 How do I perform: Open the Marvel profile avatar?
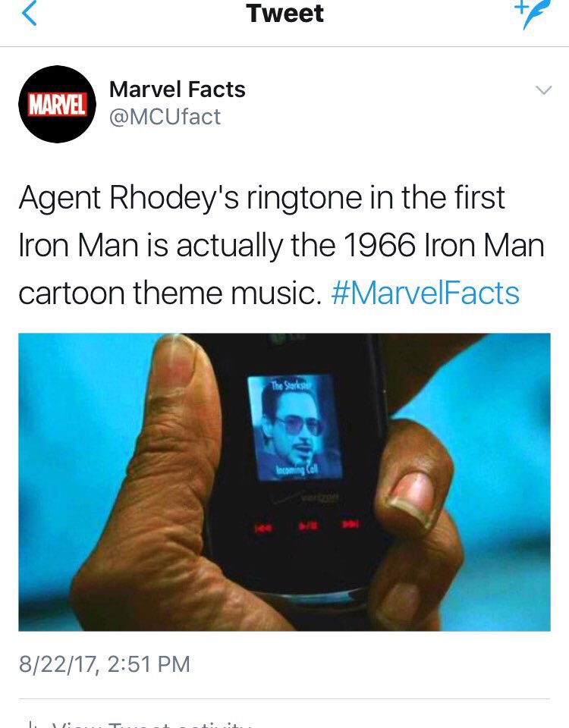tap(58, 104)
